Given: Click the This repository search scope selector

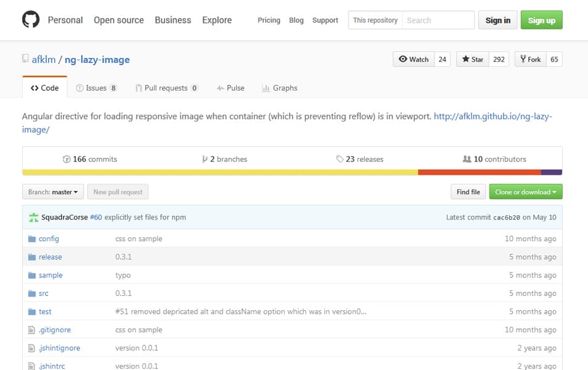Looking at the screenshot, I should point(375,20).
